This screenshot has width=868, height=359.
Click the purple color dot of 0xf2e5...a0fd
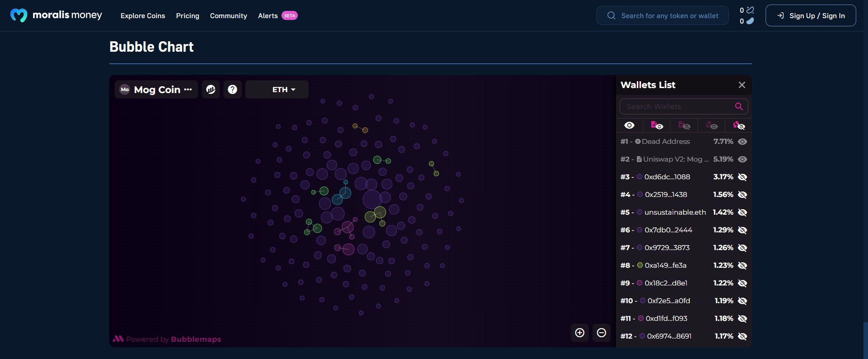tap(643, 301)
